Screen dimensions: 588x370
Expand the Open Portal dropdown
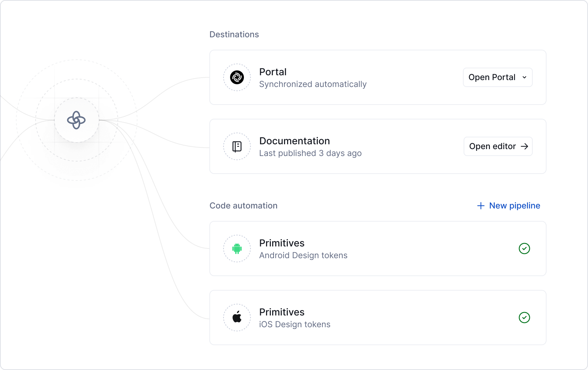[x=497, y=77]
